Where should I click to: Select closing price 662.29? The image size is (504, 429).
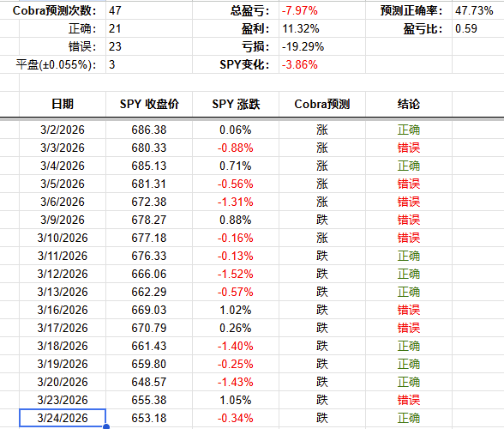(x=149, y=292)
